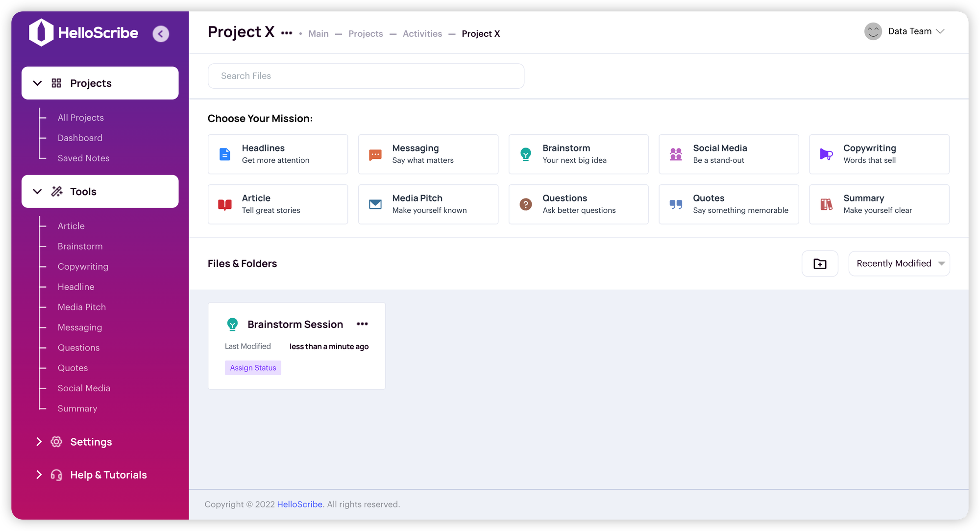Click the Headlines document icon
This screenshot has width=980, height=531.
(x=225, y=154)
